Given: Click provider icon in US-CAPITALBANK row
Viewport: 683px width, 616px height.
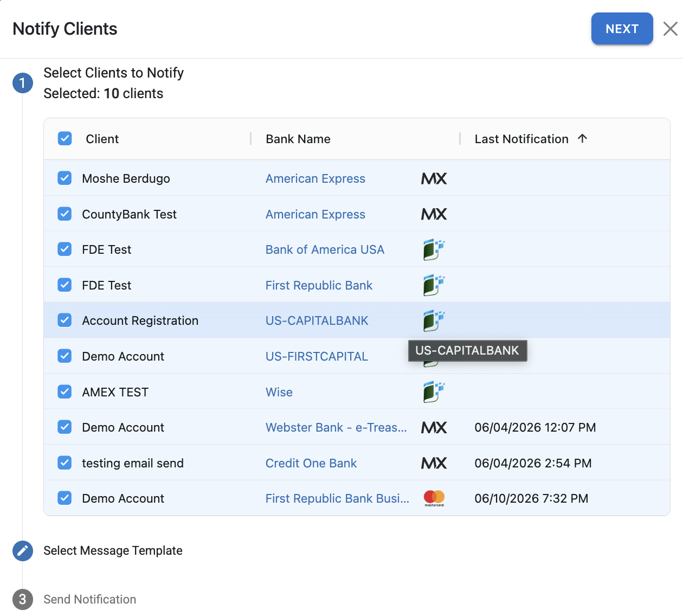Looking at the screenshot, I should click(434, 320).
